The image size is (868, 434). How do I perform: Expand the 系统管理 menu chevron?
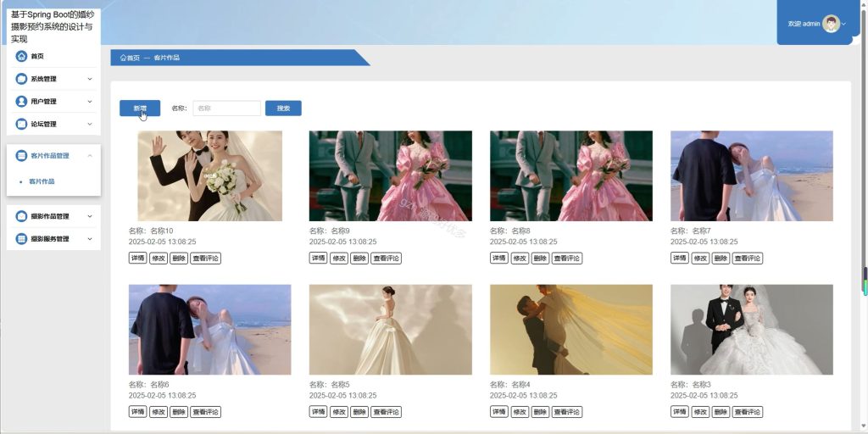[90, 79]
